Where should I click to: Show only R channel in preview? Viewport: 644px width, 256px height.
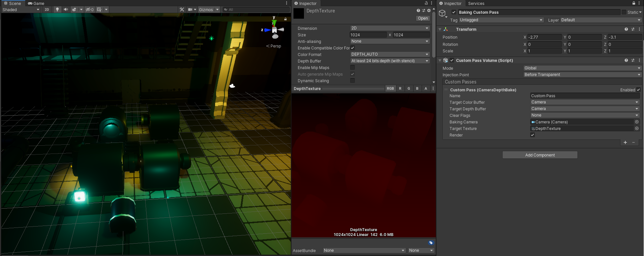coord(400,88)
